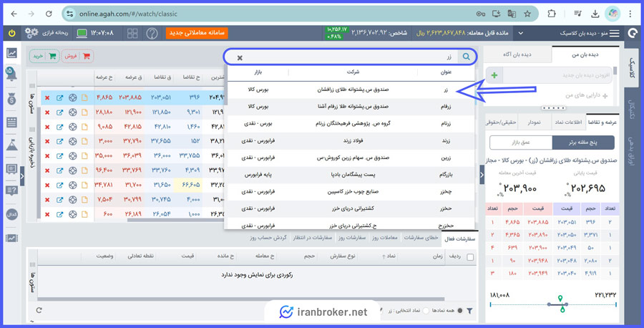This screenshot has width=644, height=328.
Task: Click target icon in the ۳۴,۷۸۱ row
Action: pyautogui.click(x=73, y=185)
